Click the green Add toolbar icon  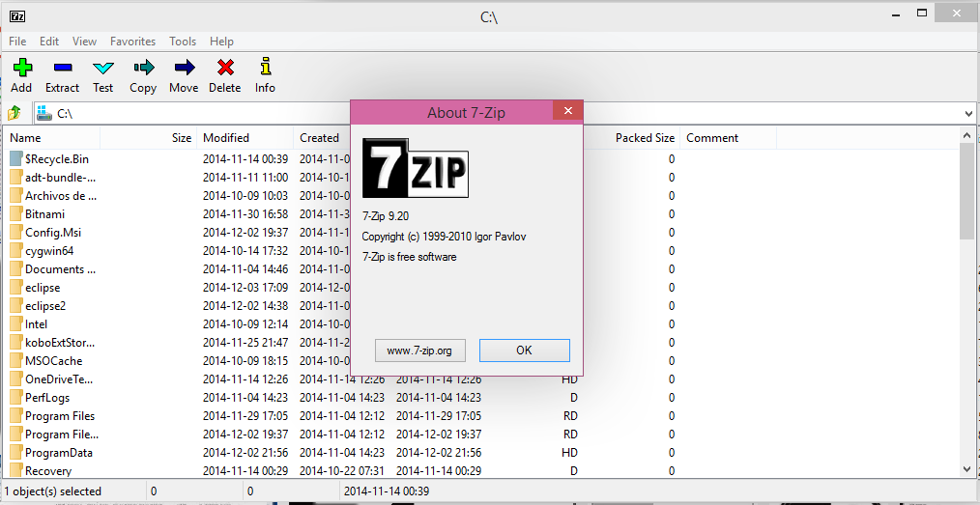point(22,67)
